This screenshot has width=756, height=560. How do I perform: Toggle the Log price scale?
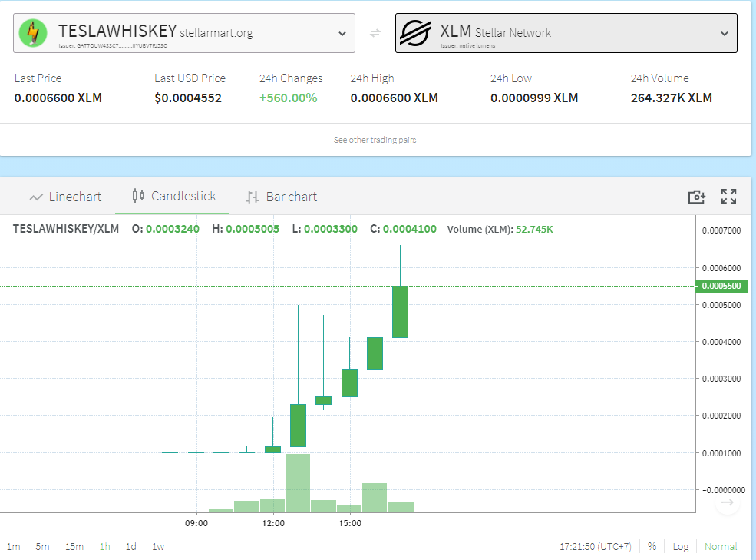pyautogui.click(x=680, y=546)
